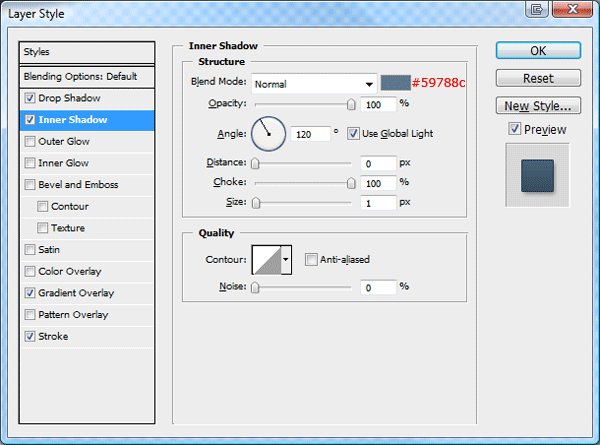Click the Noise value field
Viewport: 600px width, 445px height.
coord(378,288)
